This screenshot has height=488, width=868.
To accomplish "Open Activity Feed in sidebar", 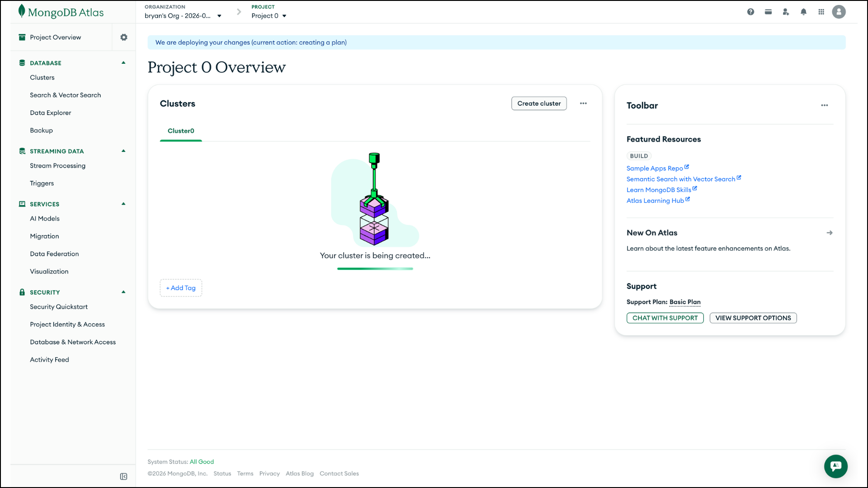I will [49, 359].
